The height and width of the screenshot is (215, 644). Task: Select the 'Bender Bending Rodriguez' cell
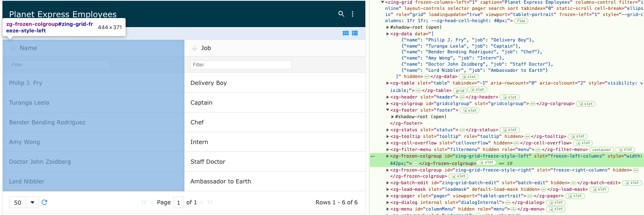click(94, 122)
